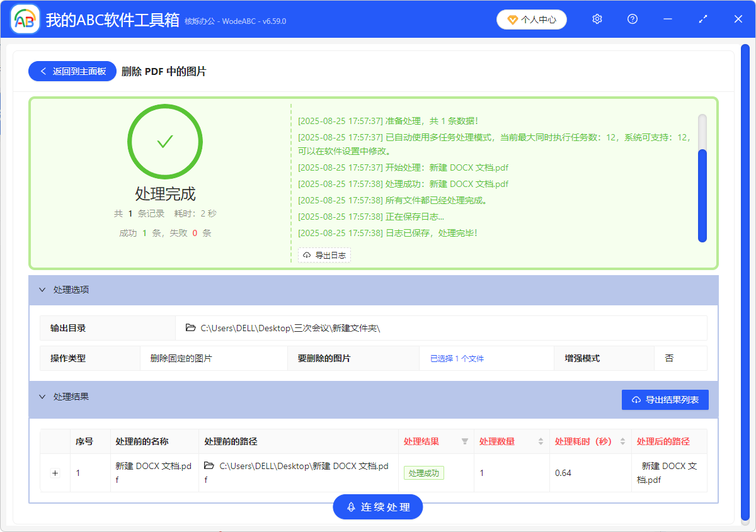Click the folder icon in the 处理前的路径 cell
The height and width of the screenshot is (532, 756).
tap(209, 466)
